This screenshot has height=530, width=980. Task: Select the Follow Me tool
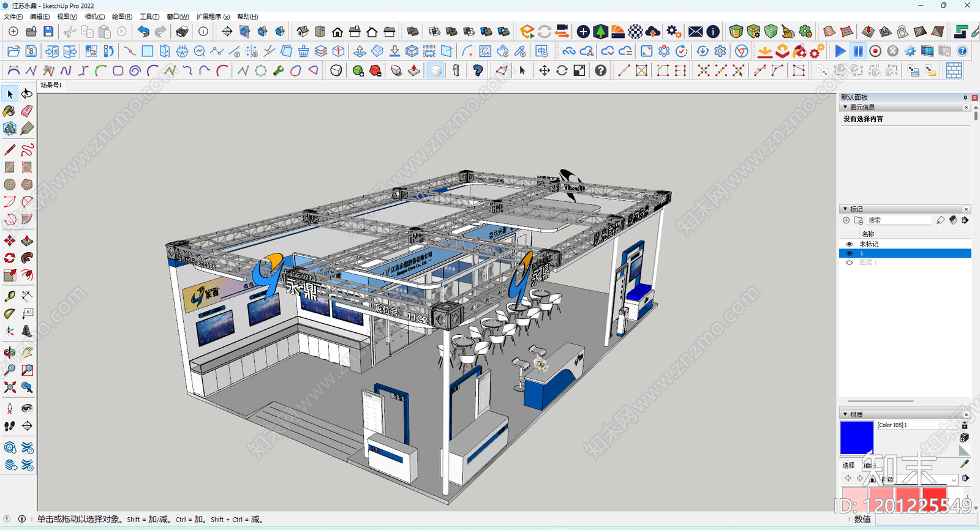point(27,258)
